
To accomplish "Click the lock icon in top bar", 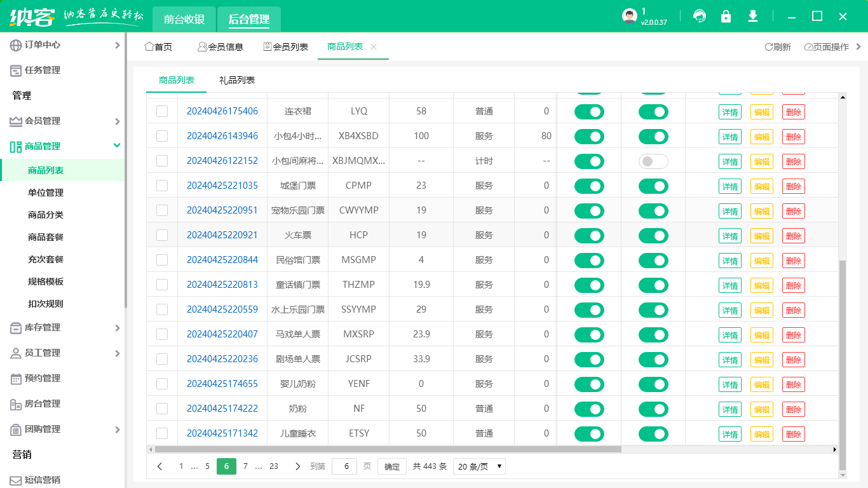I will [x=726, y=16].
